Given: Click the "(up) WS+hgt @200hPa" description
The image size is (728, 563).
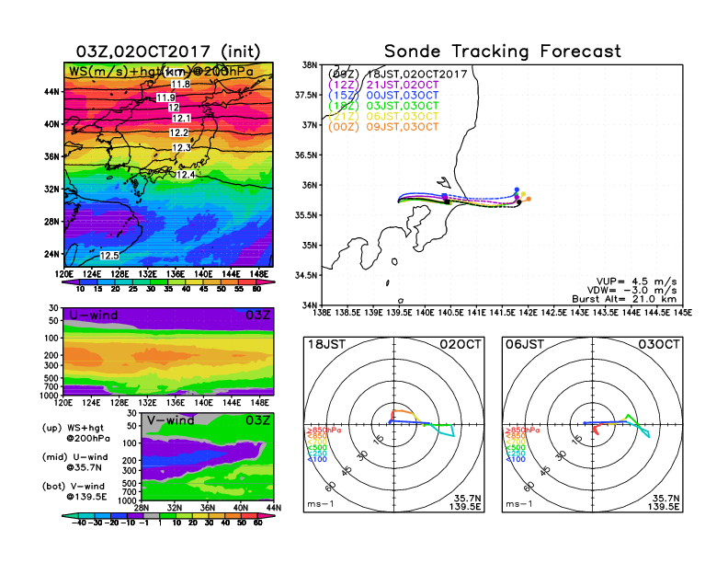Looking at the screenshot, I should pos(75,433).
